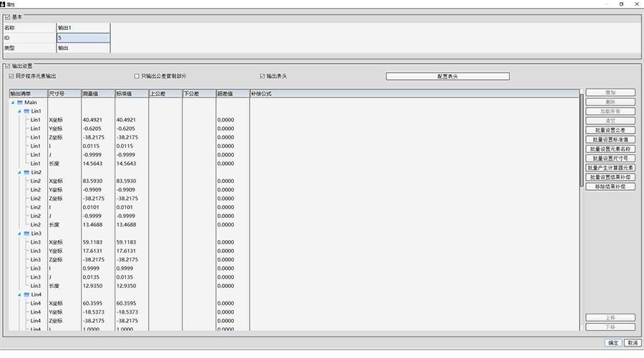The height and width of the screenshot is (358, 644).
Task: Open the 配置表头 dialog button
Action: [448, 76]
